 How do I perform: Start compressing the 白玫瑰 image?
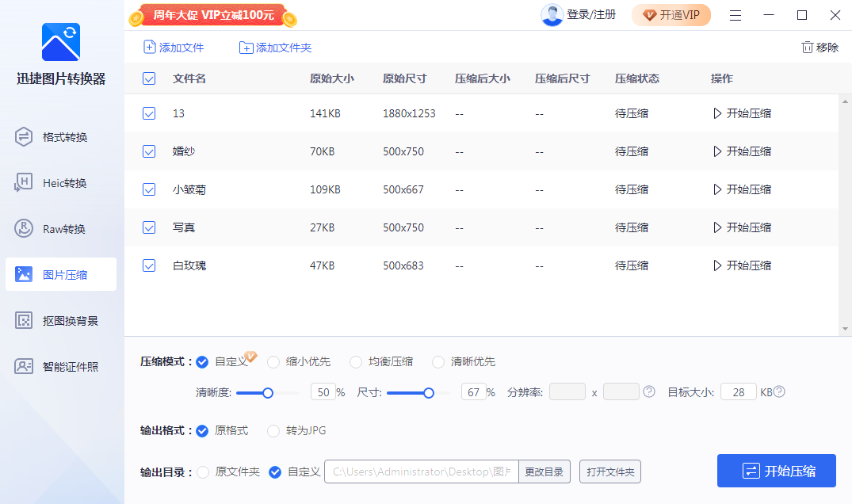tap(741, 265)
